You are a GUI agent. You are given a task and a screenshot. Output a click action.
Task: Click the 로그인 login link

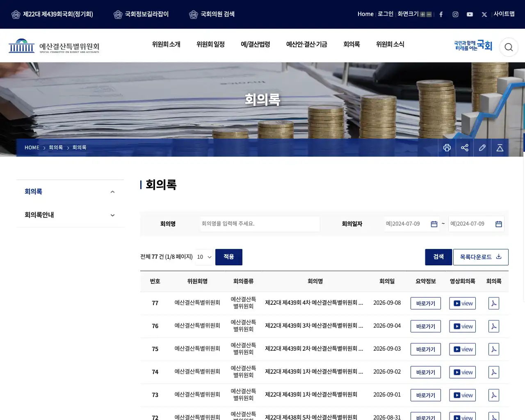386,14
